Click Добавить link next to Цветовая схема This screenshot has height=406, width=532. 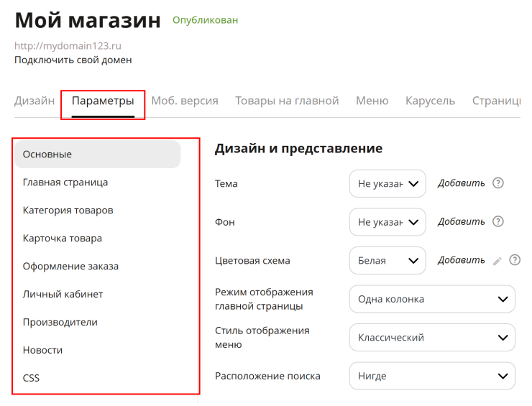461,260
